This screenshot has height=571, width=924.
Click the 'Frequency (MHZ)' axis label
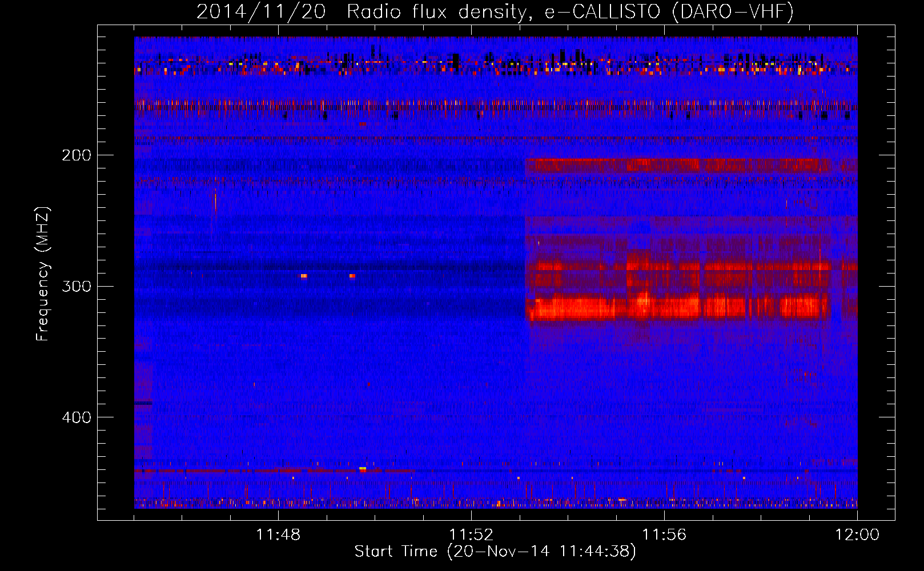[x=43, y=274]
